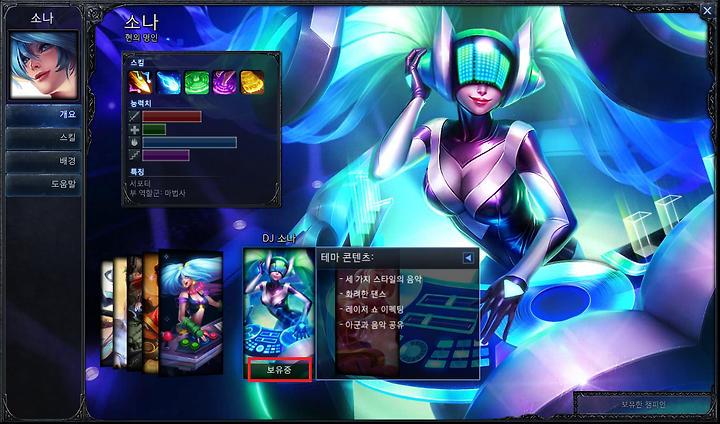Image resolution: width=720 pixels, height=424 pixels.
Task: Click the flame magic stat icon
Action: pos(135,142)
